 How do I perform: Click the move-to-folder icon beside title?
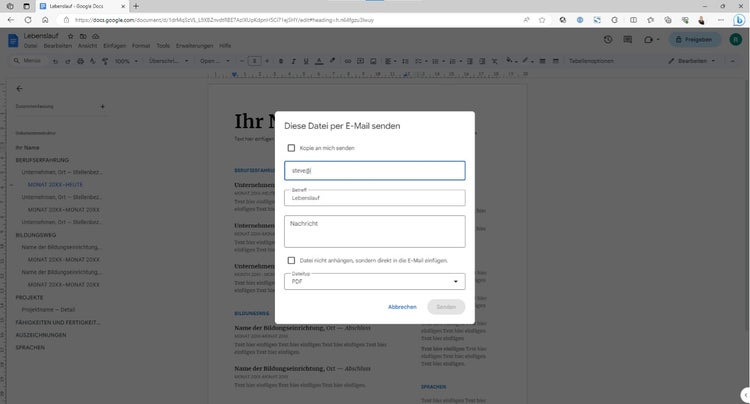(83, 36)
